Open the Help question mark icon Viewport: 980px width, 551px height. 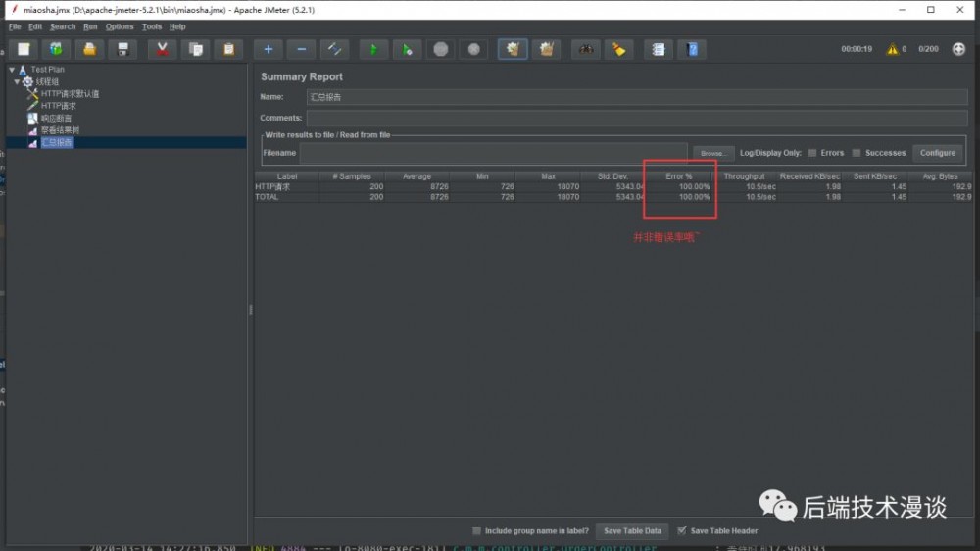tap(692, 49)
